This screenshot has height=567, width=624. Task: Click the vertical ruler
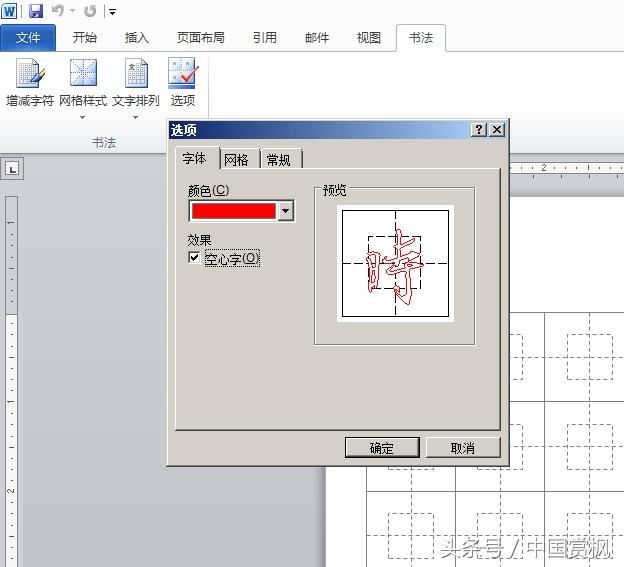12,381
